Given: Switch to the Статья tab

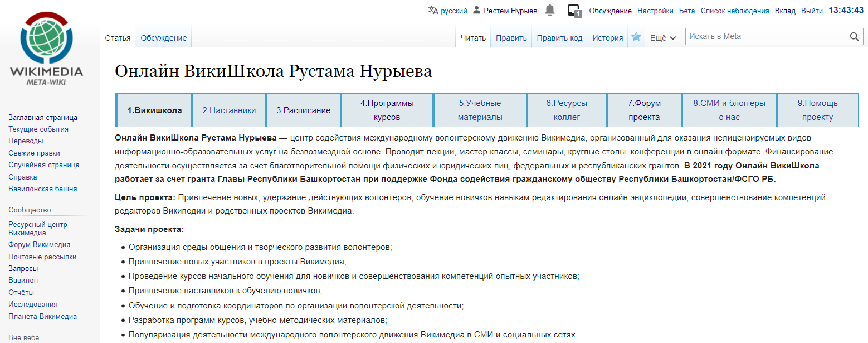Looking at the screenshot, I should pos(118,38).
